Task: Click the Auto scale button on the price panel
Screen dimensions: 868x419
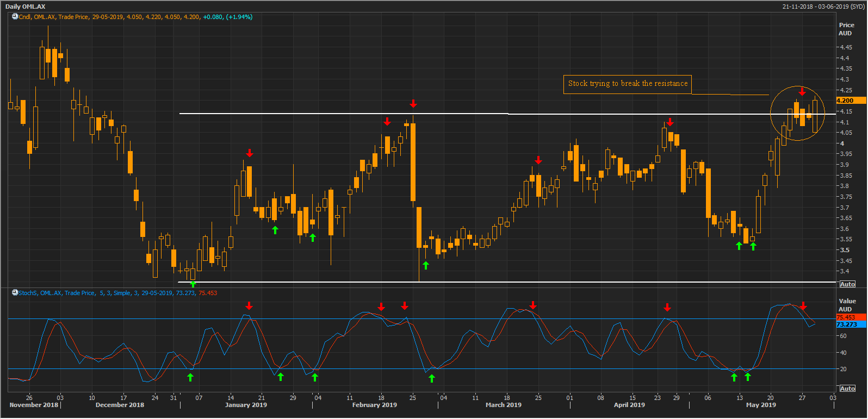Action: (x=847, y=284)
